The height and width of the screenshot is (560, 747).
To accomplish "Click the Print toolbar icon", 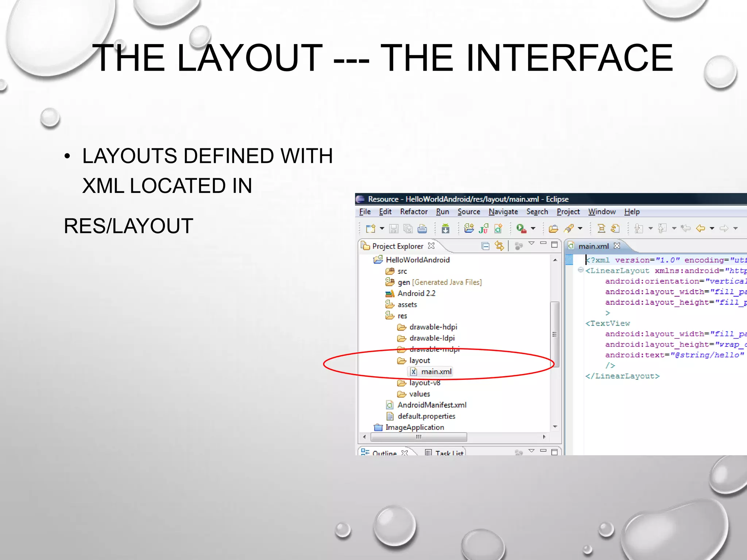I will click(422, 229).
